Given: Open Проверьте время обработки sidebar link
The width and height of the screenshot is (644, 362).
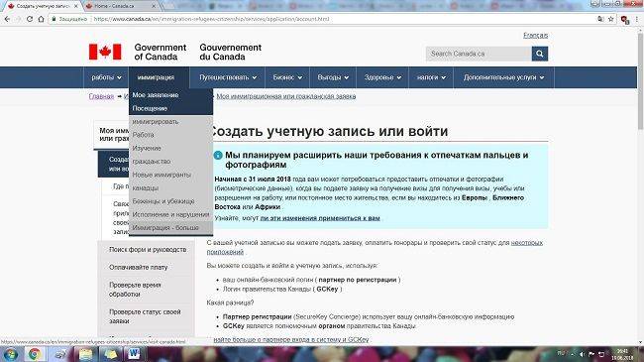Looking at the screenshot, I should pos(135,290).
